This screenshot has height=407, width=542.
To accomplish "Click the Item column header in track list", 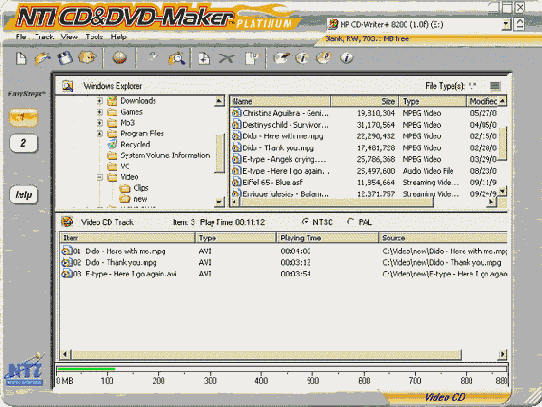I will pyautogui.click(x=128, y=238).
